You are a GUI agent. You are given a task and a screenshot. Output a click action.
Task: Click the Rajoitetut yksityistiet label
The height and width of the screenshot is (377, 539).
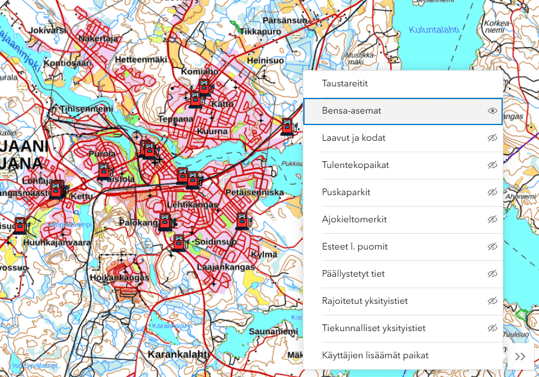click(x=365, y=301)
